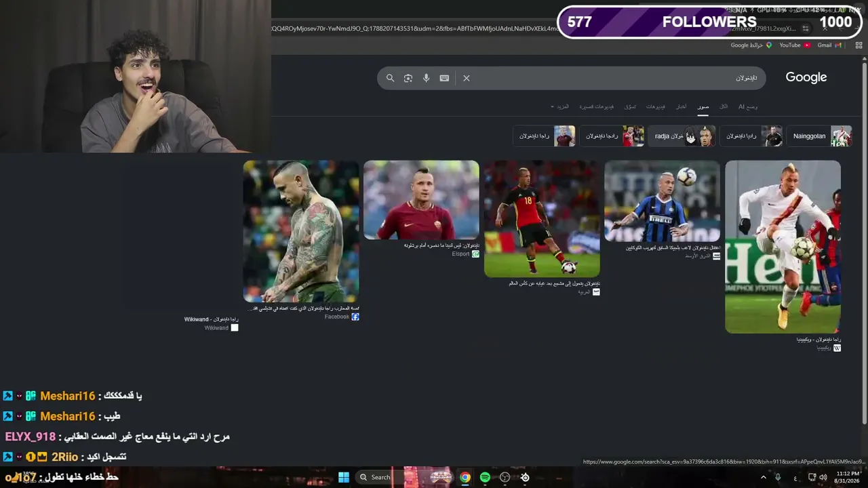Clear the search box text

coord(467,78)
